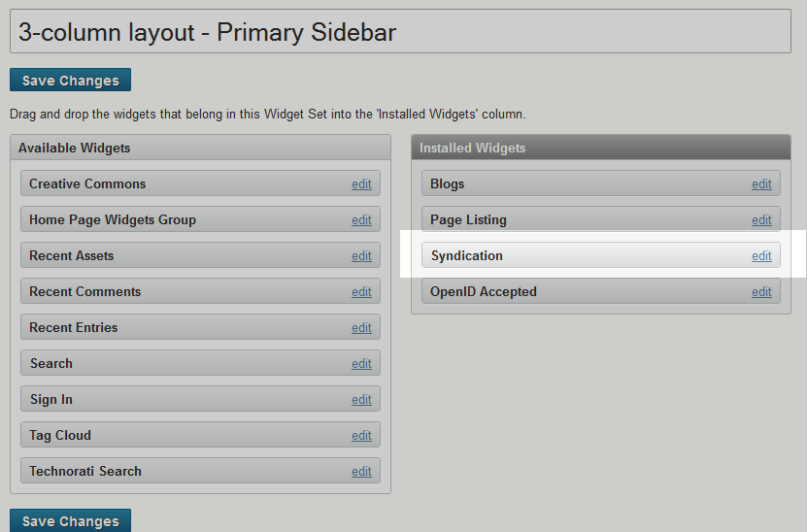Click the top Save Changes button
The image size is (807, 532).
70,81
